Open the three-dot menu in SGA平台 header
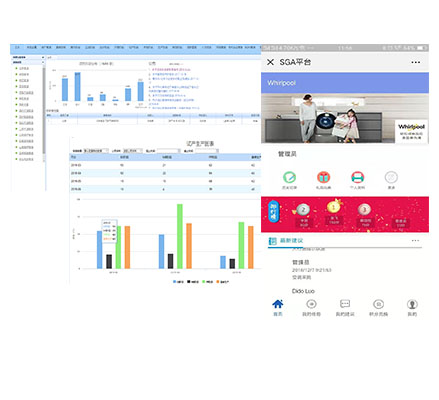The image size is (439, 400). 415,62
